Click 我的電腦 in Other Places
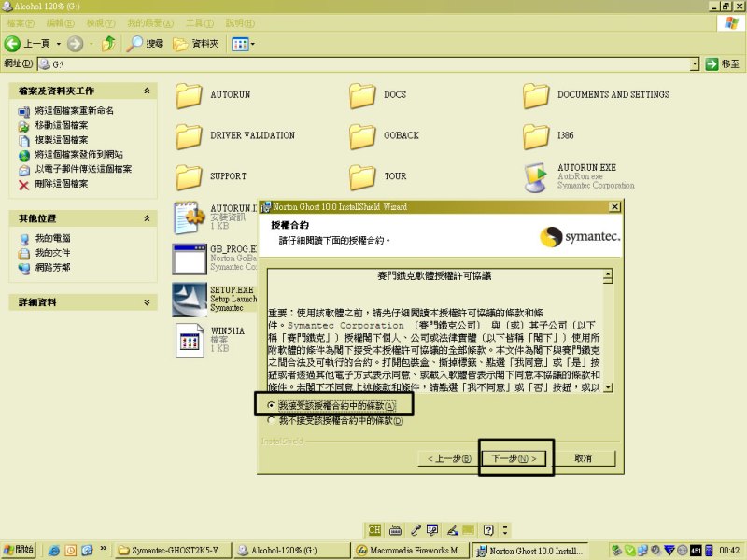 52,238
